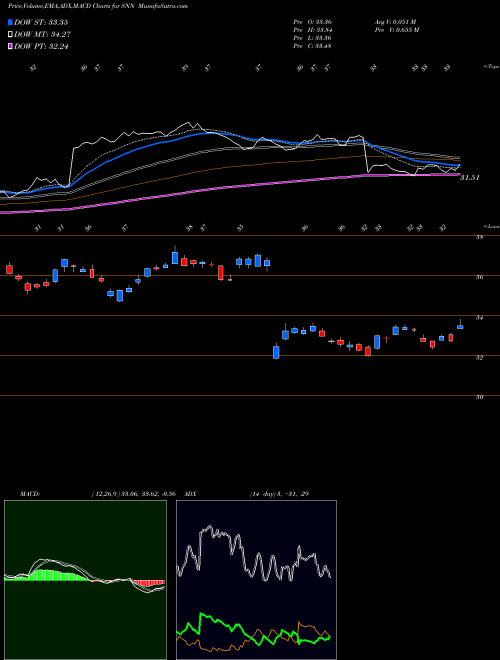Click the 34 price axis label
Image resolution: width=500 pixels, height=660 pixels.
point(479,317)
